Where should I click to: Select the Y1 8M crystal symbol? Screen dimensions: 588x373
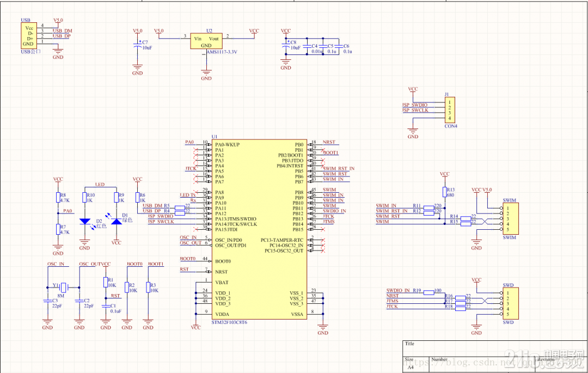[63, 288]
